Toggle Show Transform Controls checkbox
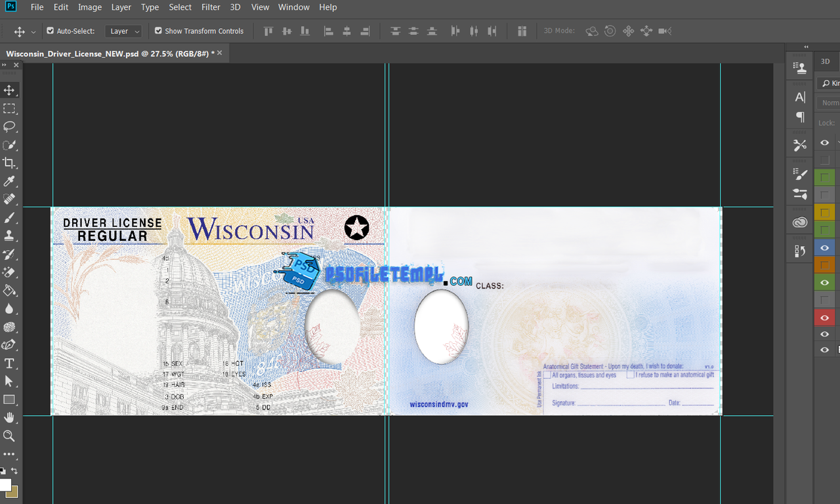This screenshot has width=840, height=504. pos(158,30)
